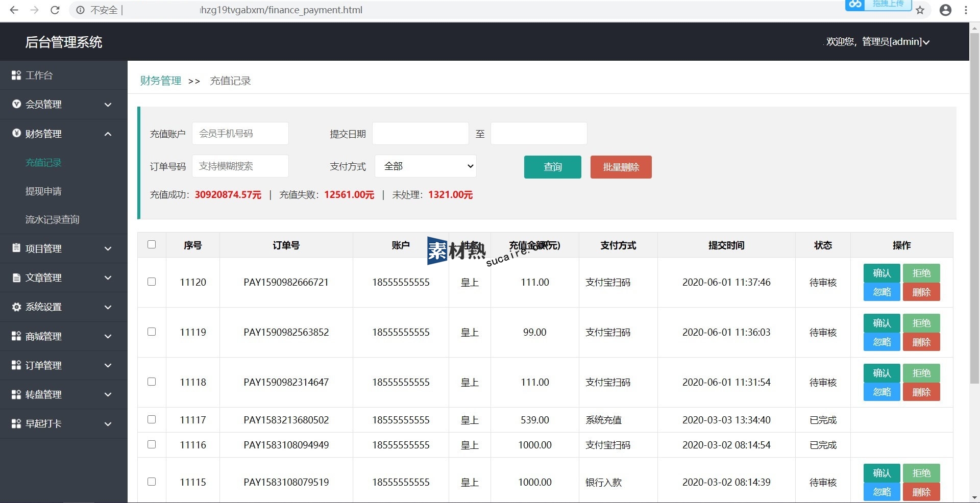
Task: Click the browser address bar URL
Action: point(281,10)
